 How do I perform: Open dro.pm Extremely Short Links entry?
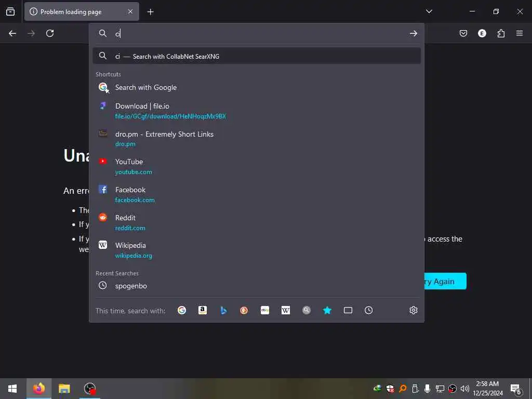pyautogui.click(x=257, y=139)
